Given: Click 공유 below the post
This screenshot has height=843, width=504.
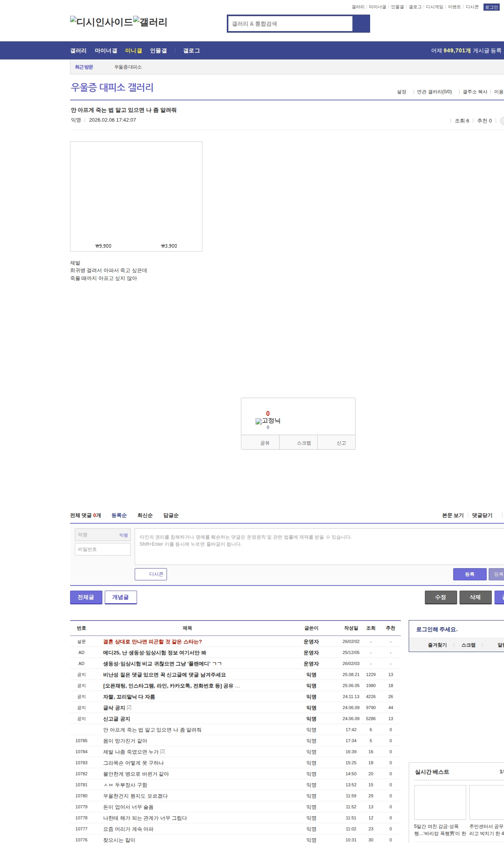Looking at the screenshot, I should click(260, 443).
